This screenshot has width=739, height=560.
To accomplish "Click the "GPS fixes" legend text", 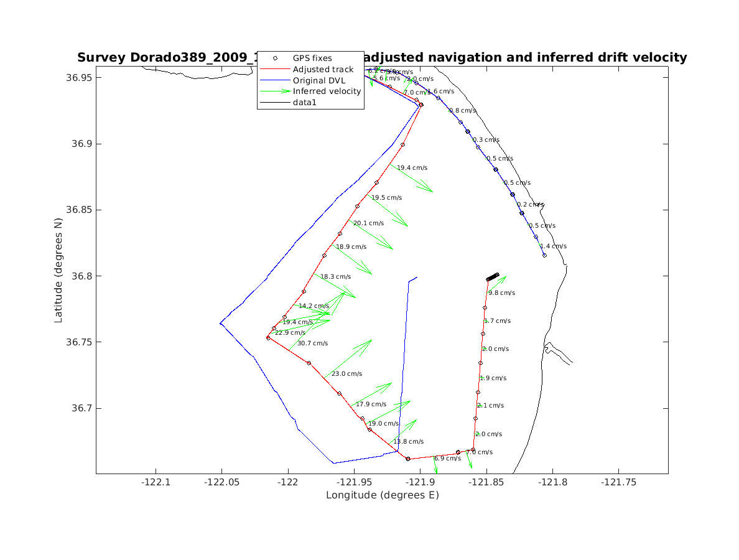I will pyautogui.click(x=312, y=58).
